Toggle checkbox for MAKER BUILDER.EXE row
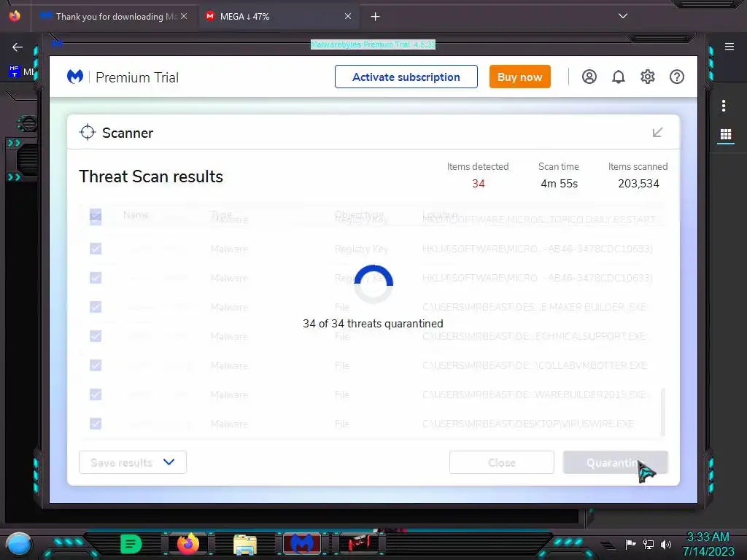The width and height of the screenshot is (747, 560). (x=96, y=307)
